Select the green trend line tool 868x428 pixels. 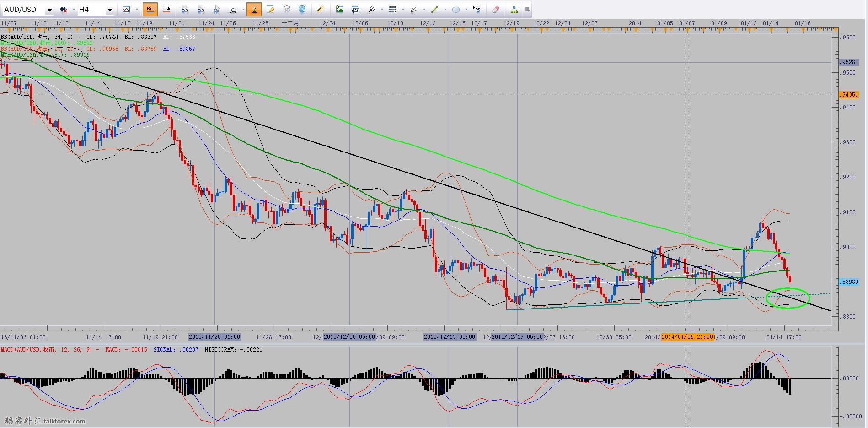[x=434, y=10]
